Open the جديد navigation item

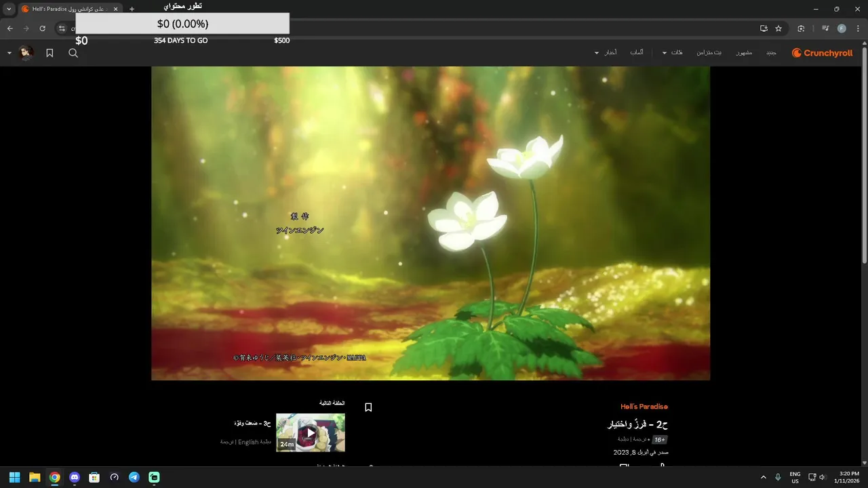point(771,53)
